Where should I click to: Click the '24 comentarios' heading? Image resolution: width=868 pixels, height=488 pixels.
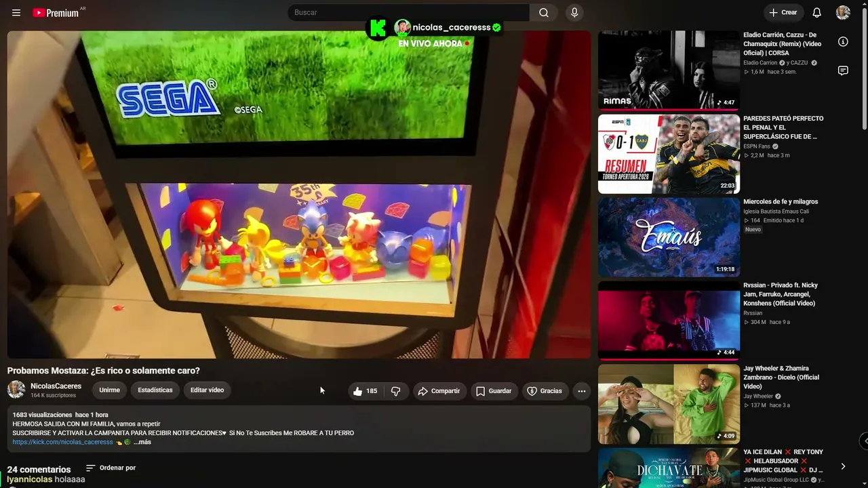coord(39,470)
